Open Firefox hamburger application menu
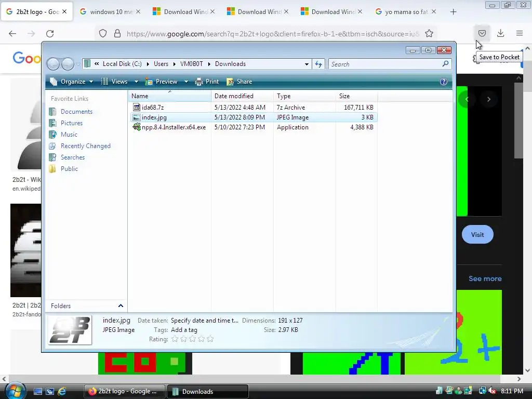 click(520, 33)
